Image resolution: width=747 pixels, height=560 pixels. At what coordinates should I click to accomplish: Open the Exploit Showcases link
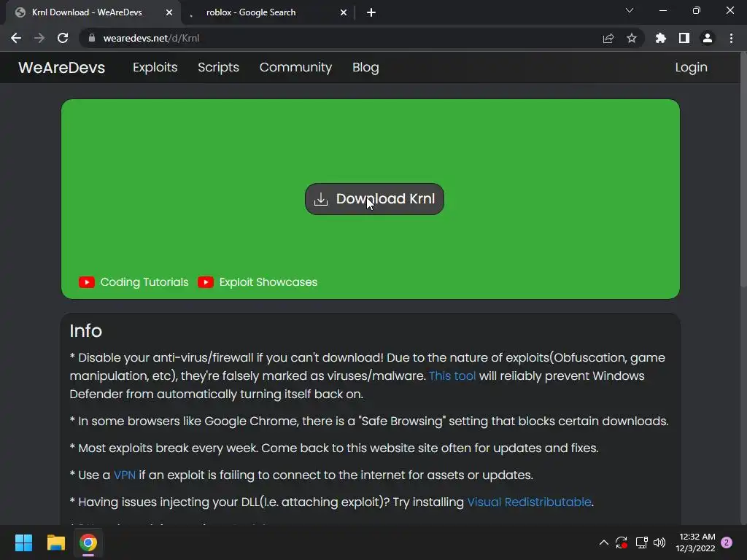point(268,282)
